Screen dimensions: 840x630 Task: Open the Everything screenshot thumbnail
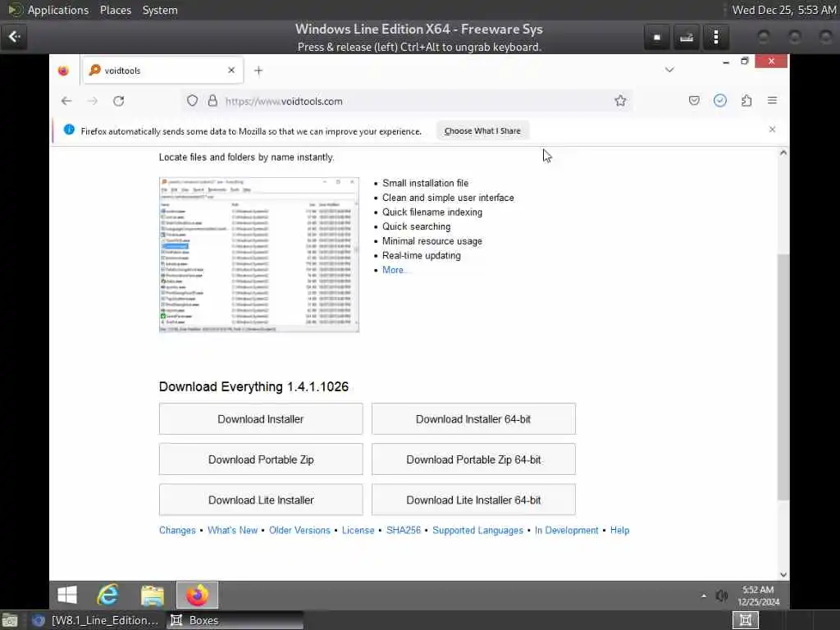coord(258,254)
